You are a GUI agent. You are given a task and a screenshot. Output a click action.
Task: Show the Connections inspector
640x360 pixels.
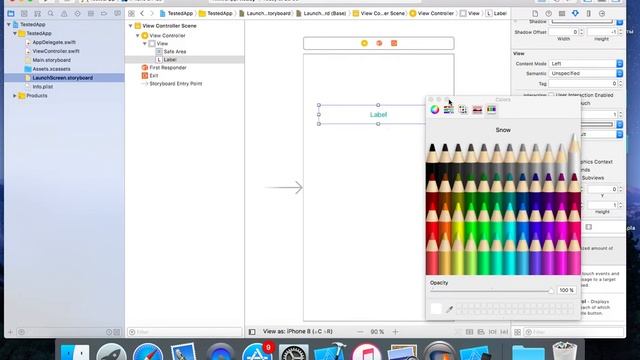coord(602,13)
